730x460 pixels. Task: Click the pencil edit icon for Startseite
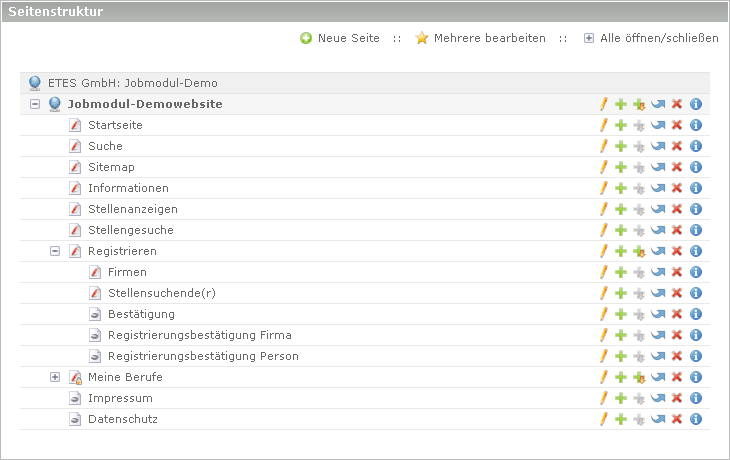coord(604,125)
